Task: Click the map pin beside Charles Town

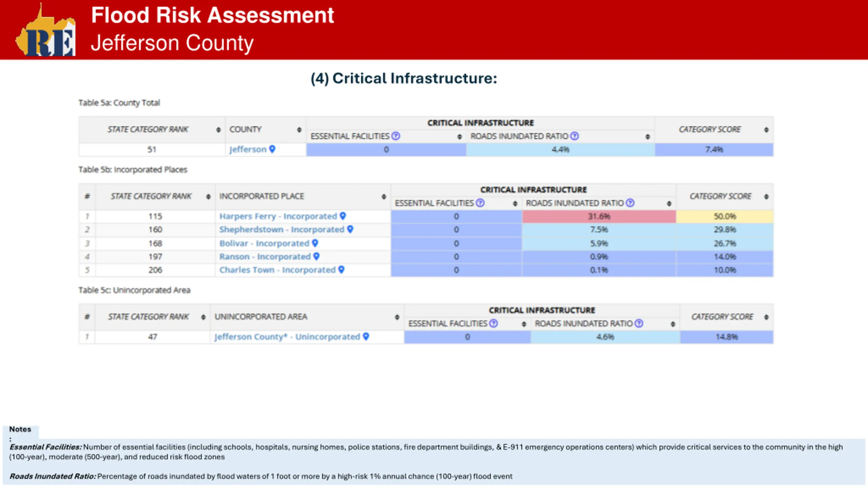Action: 341,270
